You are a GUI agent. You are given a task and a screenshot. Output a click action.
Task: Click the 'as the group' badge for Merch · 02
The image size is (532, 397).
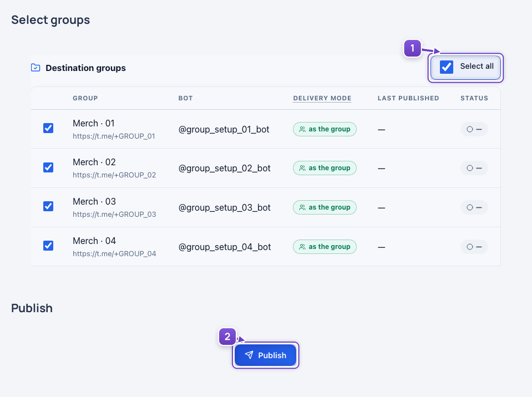pyautogui.click(x=325, y=168)
